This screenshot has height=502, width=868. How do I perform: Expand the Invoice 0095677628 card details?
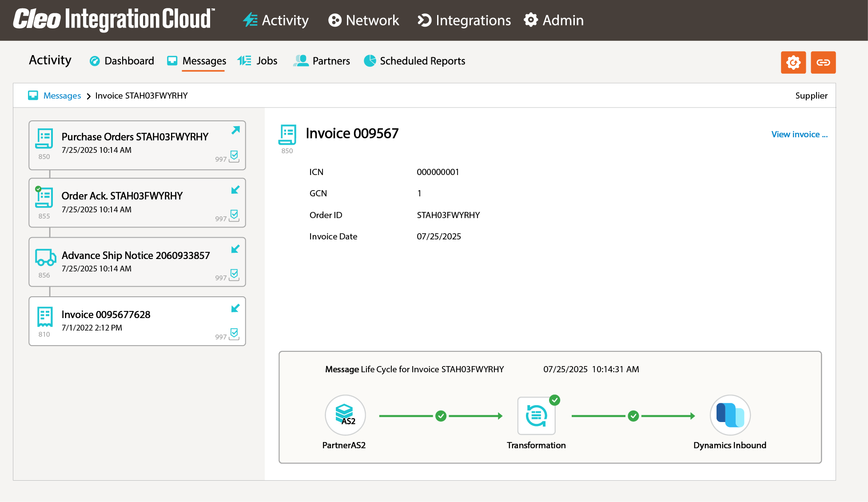point(235,308)
